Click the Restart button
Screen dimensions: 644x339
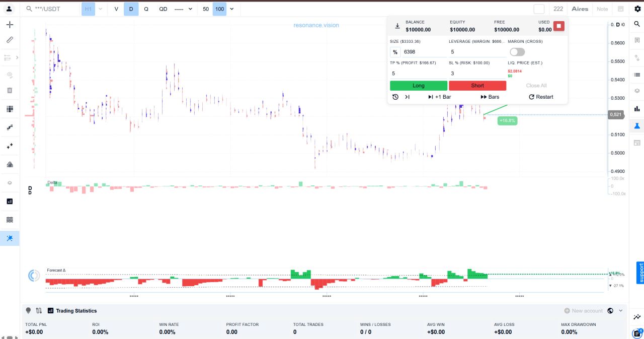541,97
